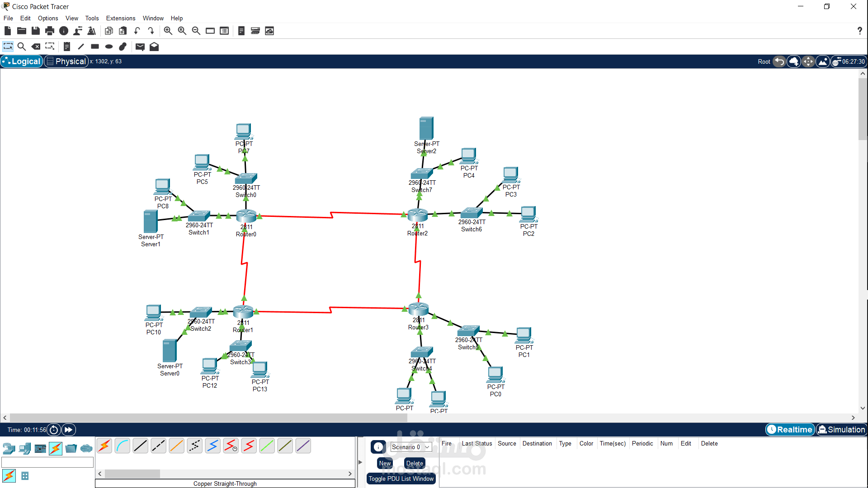Select the Draw Ellipse tool
This screenshot has width=868, height=488.
pyautogui.click(x=109, y=47)
